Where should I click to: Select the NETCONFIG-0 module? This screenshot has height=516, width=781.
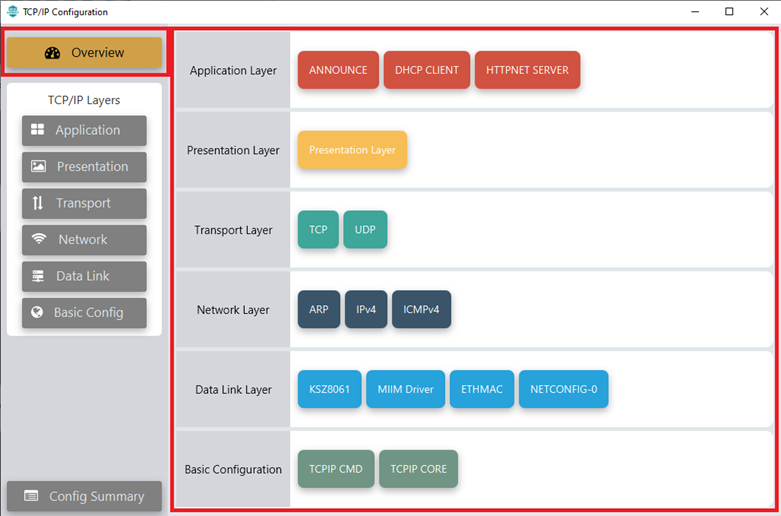[563, 389]
